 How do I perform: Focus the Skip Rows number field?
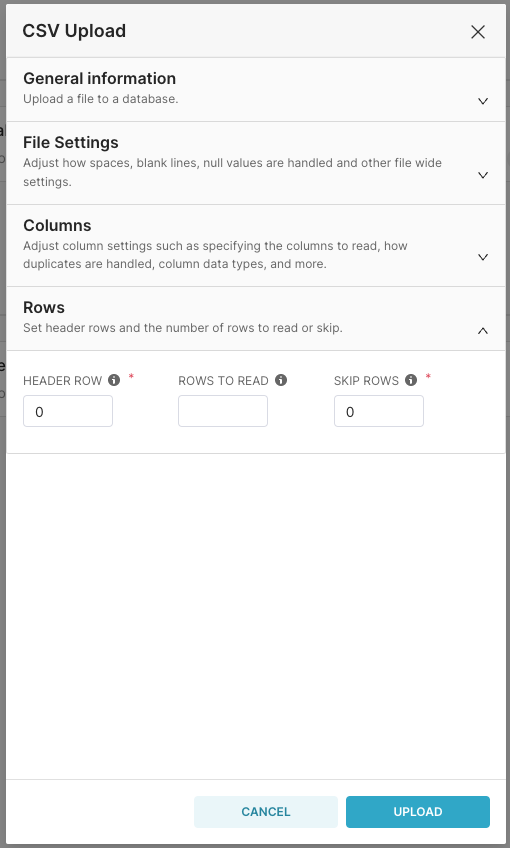coord(379,411)
